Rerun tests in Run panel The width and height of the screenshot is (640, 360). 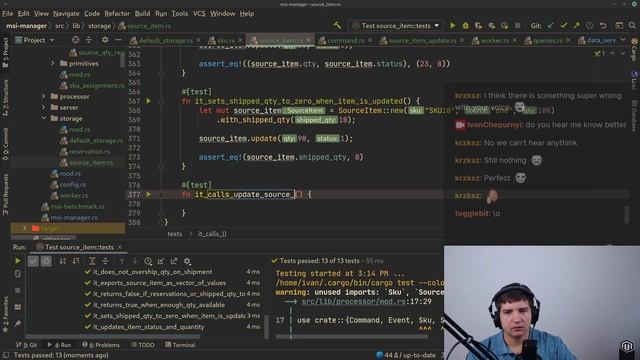(x=18, y=261)
